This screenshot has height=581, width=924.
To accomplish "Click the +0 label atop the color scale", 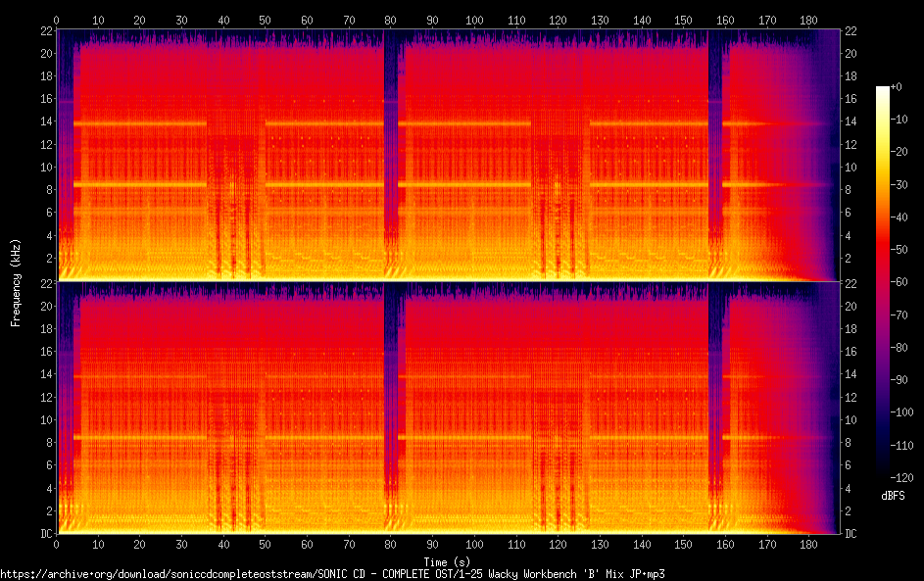I will [896, 87].
